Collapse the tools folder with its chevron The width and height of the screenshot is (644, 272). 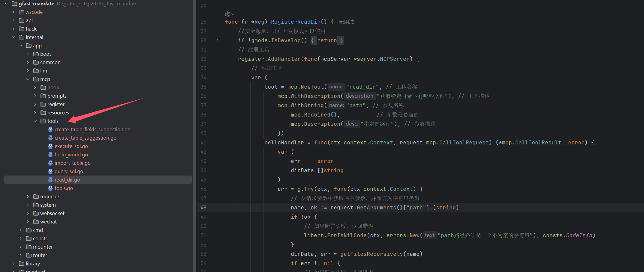pos(35,121)
